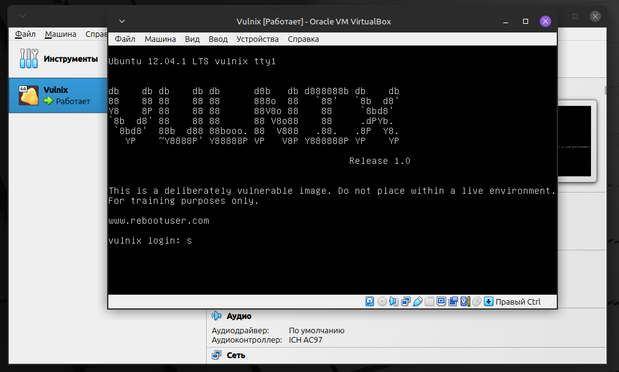The height and width of the screenshot is (372, 619).
Task: Select Инструменты in the Manager sidebar
Action: (58, 58)
